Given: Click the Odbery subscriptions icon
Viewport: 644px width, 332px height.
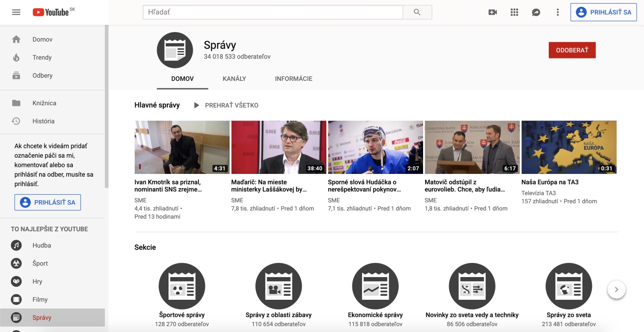Looking at the screenshot, I should click(16, 76).
